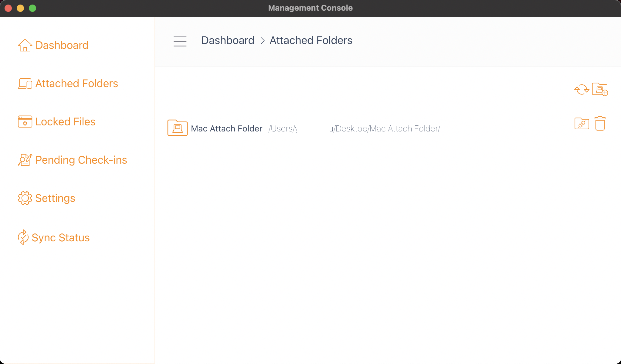Expand the Dashboard breadcrumb dropdown
This screenshot has height=364, width=621.
click(227, 40)
